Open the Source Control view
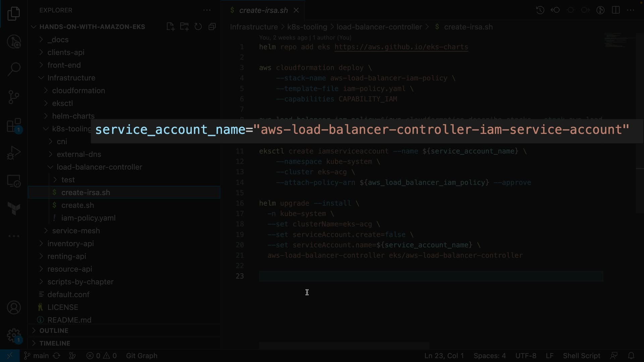Viewport: 644px width, 362px height. [14, 97]
